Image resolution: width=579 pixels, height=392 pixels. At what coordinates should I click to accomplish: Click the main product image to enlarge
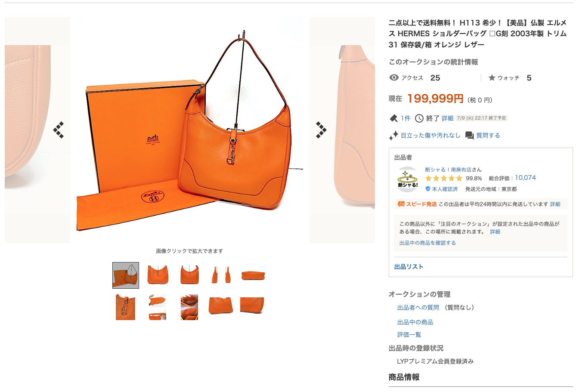coord(189,130)
